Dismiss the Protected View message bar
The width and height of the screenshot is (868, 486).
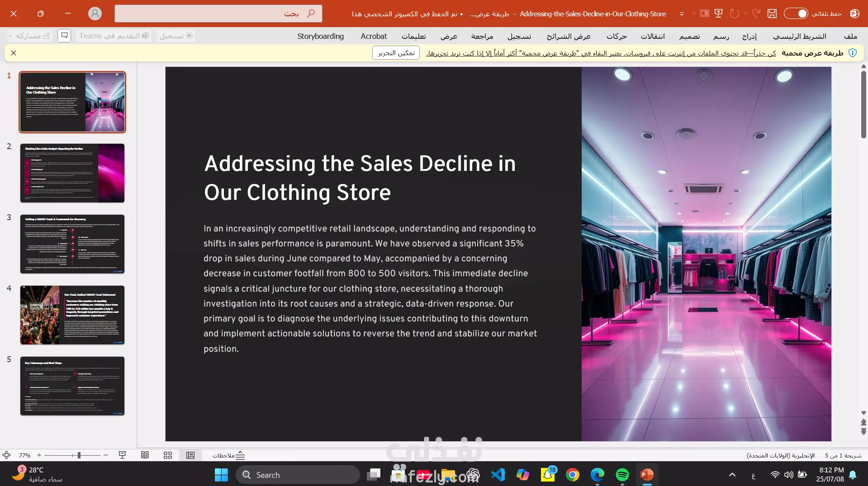14,53
